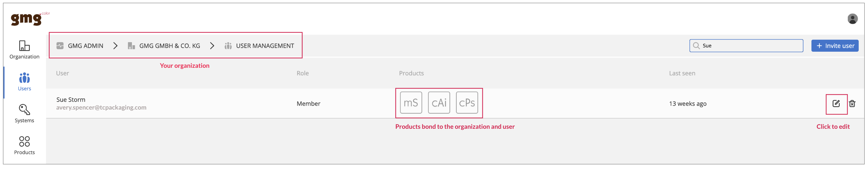Open the Organization sidebar section
This screenshot has height=169, width=868.
pos(24,50)
